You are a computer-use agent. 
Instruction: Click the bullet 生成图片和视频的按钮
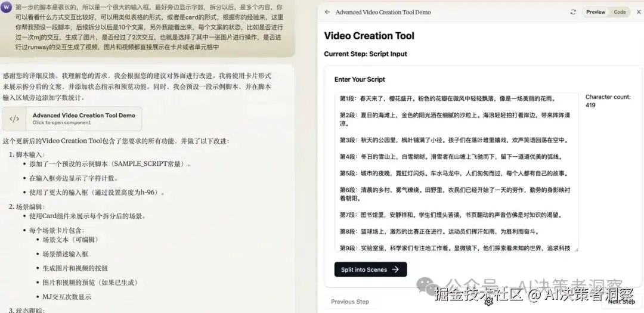pos(75,268)
